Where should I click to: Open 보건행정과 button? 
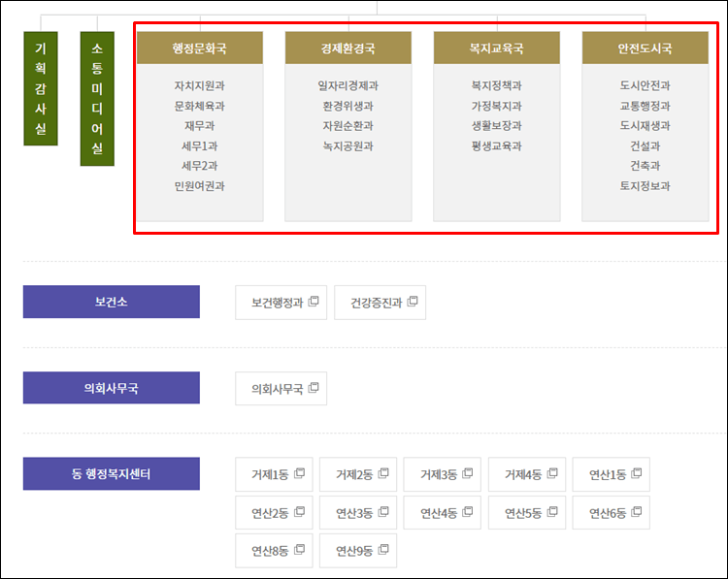(281, 303)
